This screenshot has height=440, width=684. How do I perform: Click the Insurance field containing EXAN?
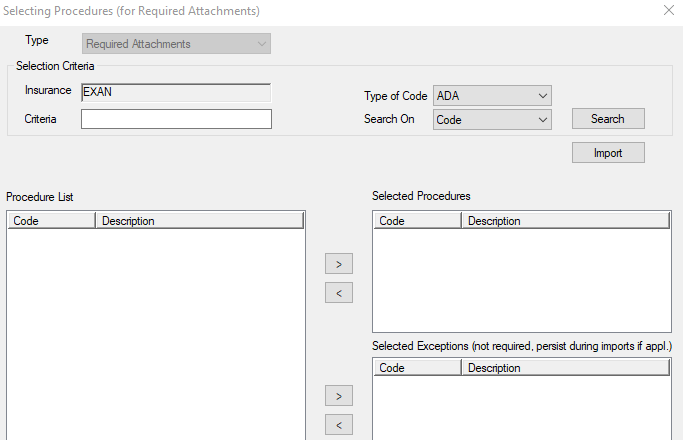click(176, 92)
